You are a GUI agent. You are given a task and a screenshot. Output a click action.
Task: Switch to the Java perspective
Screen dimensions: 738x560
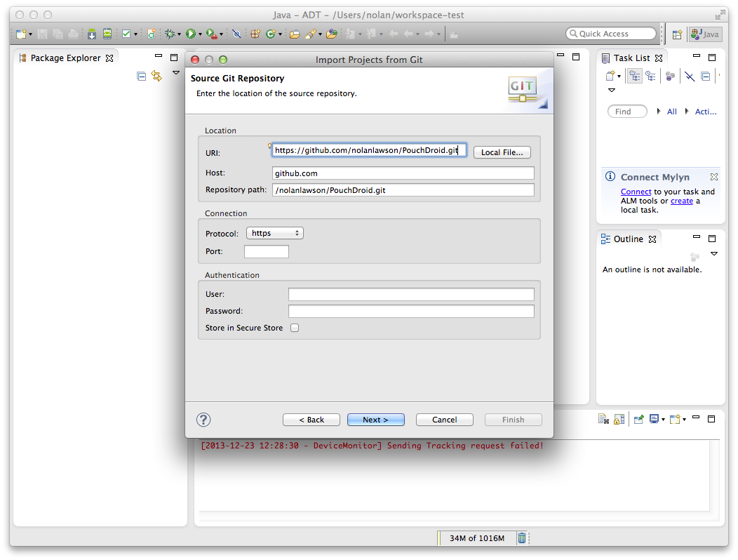(705, 34)
